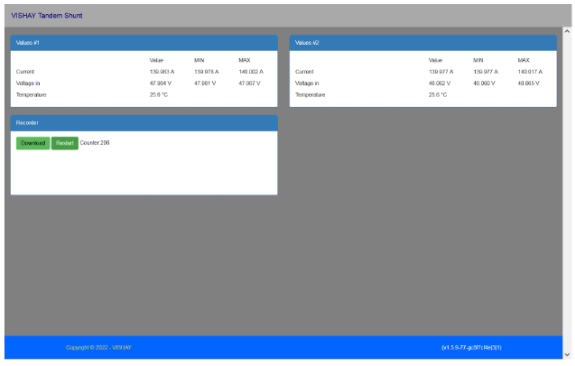The image size is (575, 366).
Task: Click the scrollbar up arrow
Action: pos(567,32)
